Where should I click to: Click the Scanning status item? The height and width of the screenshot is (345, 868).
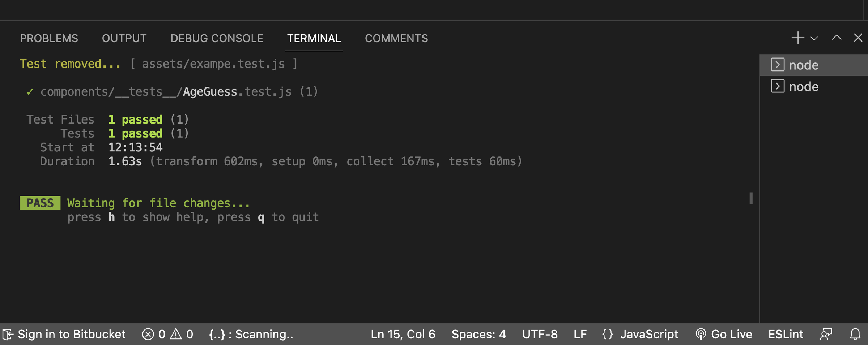251,334
